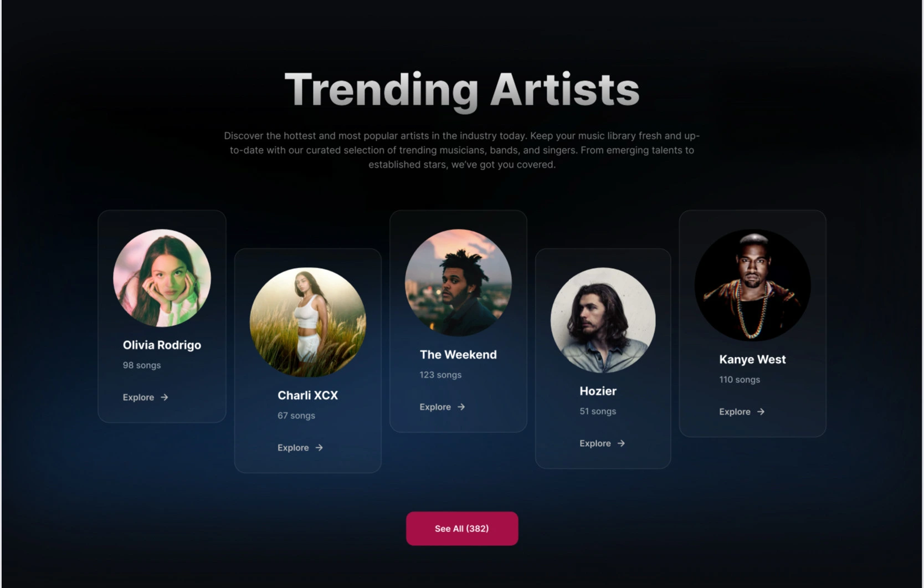
Task: Open Olivia Rodrigo's Explore link
Action: click(x=145, y=397)
